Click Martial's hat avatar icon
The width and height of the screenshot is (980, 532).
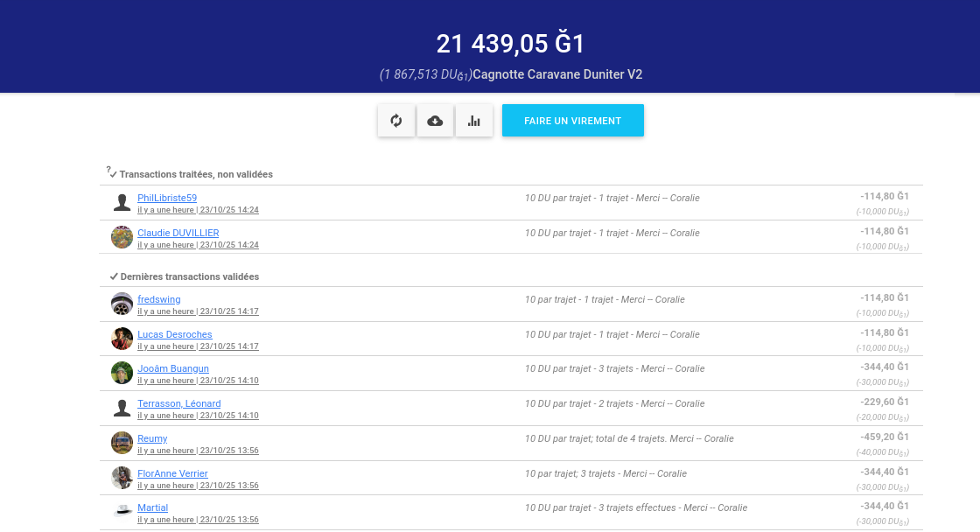click(x=122, y=511)
